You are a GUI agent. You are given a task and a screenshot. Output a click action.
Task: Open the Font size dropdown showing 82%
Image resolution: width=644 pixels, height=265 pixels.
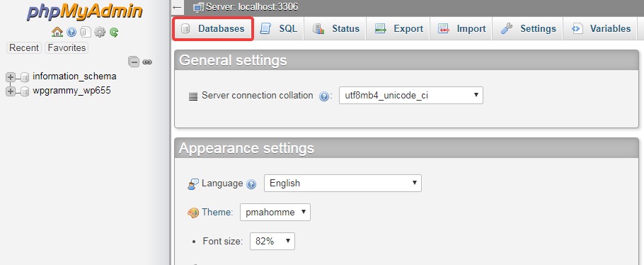point(272,241)
